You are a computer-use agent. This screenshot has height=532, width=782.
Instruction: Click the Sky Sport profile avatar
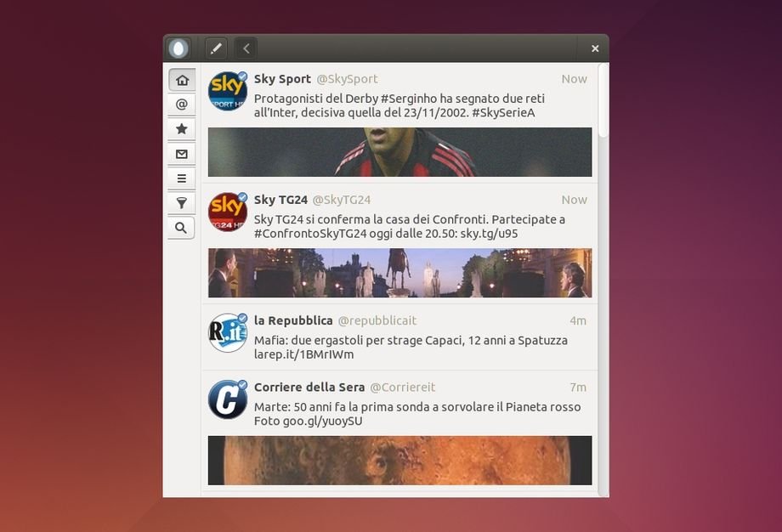click(227, 92)
